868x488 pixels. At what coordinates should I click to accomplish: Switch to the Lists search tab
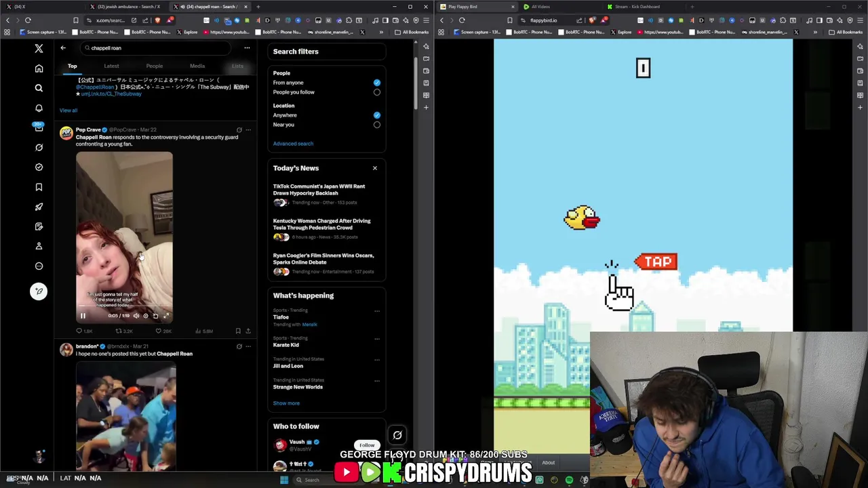(237, 66)
